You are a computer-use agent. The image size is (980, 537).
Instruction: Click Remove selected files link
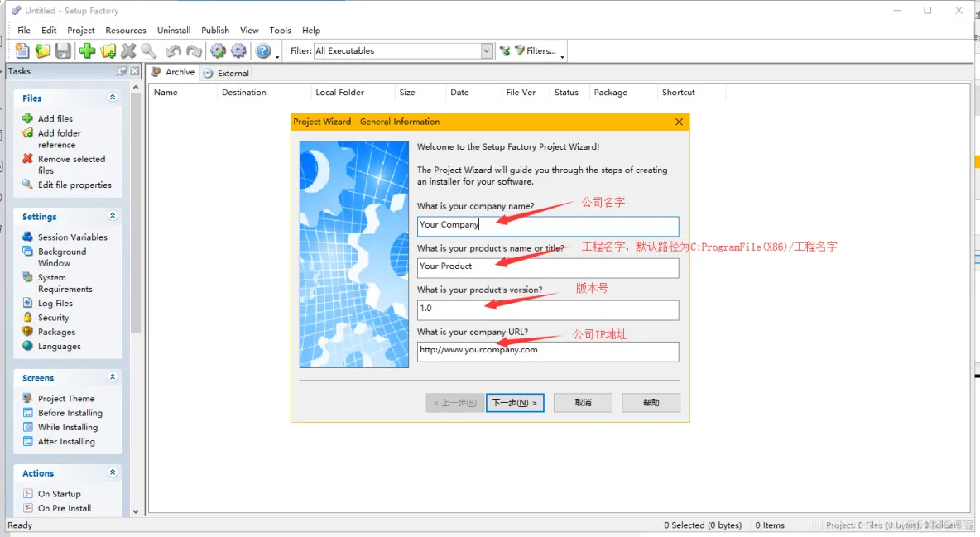(71, 165)
